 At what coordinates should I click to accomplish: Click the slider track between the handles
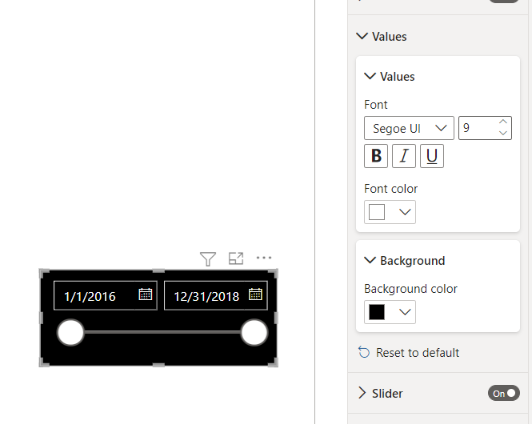tap(162, 332)
